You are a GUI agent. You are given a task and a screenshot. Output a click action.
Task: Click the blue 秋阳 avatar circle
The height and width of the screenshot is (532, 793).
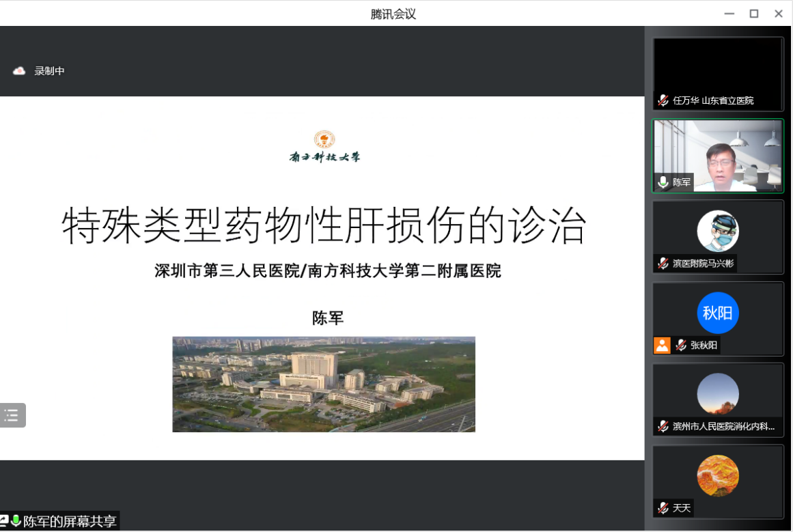[717, 313]
